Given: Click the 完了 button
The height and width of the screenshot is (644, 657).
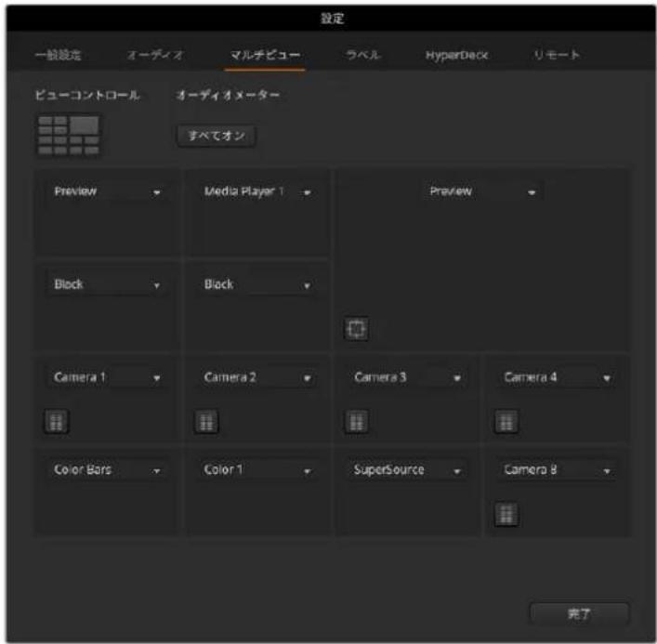Looking at the screenshot, I should [579, 614].
